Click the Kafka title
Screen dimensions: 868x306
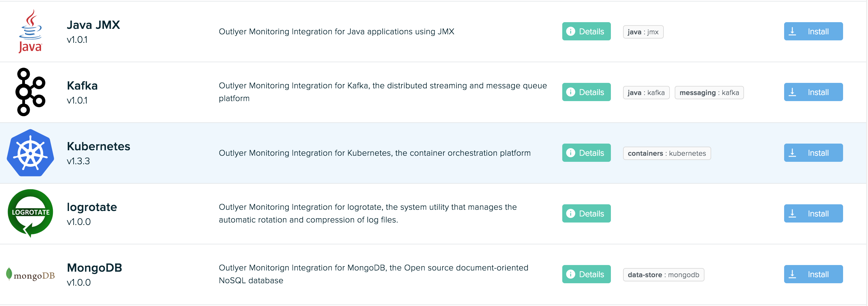[x=82, y=86]
